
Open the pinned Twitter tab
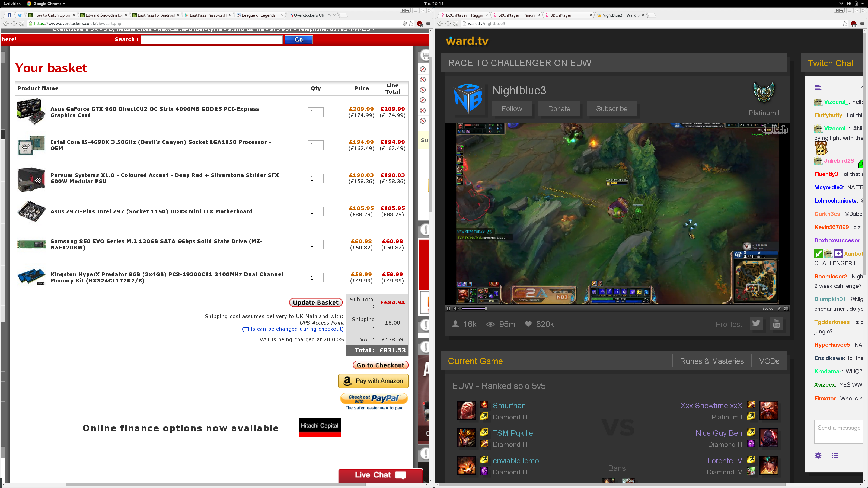pos(19,15)
